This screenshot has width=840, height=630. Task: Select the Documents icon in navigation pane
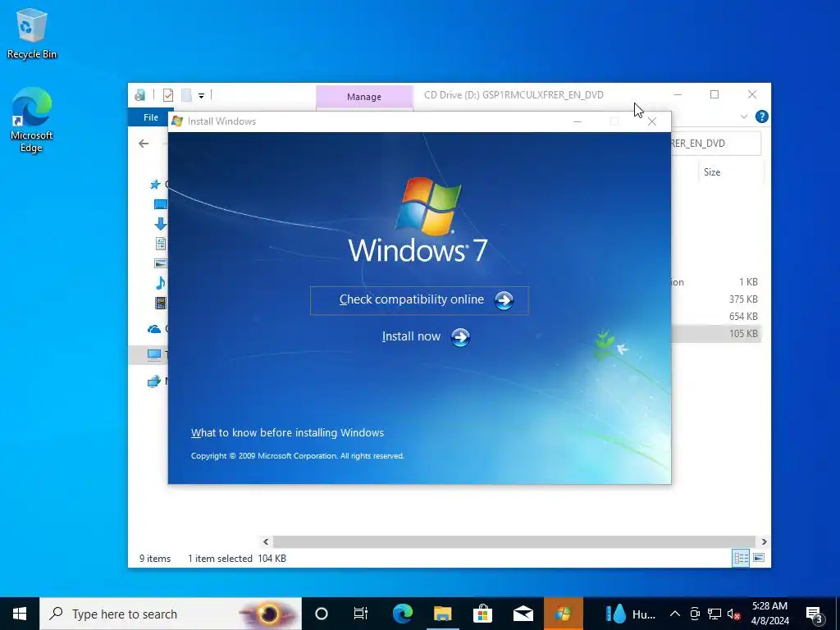click(x=160, y=244)
